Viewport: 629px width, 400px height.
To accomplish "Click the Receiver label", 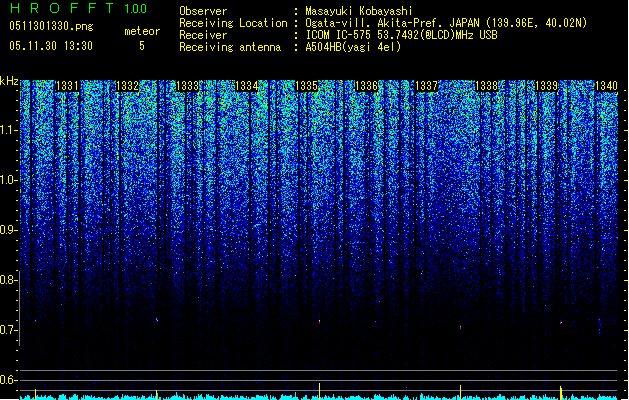I will coord(203,35).
